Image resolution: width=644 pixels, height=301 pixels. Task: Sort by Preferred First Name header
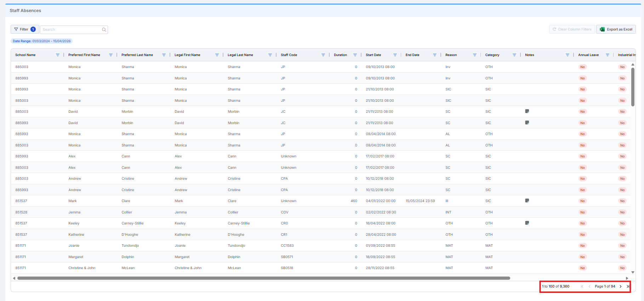click(x=84, y=55)
